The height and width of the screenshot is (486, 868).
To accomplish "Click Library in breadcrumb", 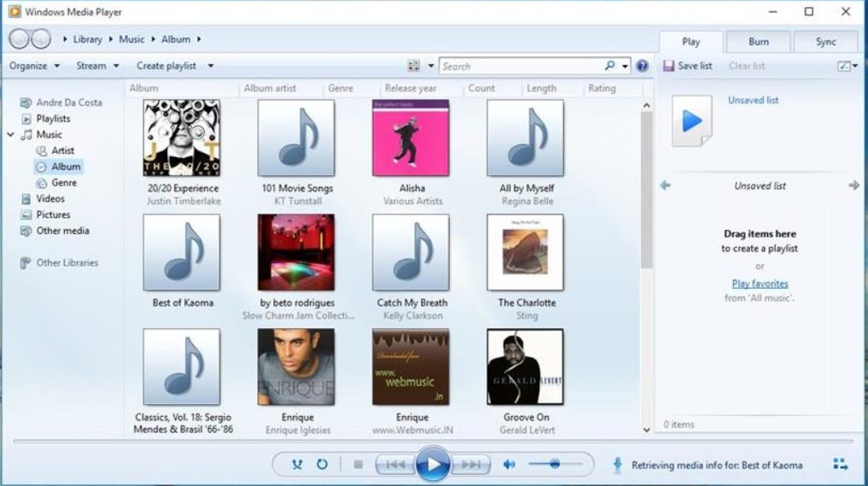I will (87, 39).
